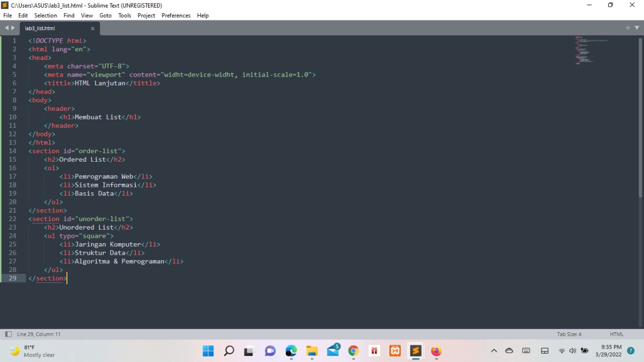Screen dimensions: 644x362
Task: Click the typo="square" attribute text
Action: point(85,236)
